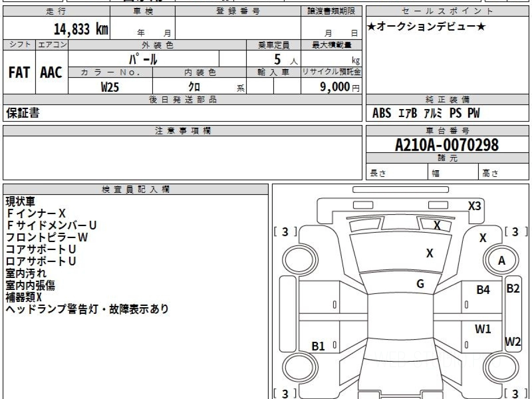This screenshot has width=532, height=399.
Task: Select the リサイクル預託金 header
Action: point(332,72)
